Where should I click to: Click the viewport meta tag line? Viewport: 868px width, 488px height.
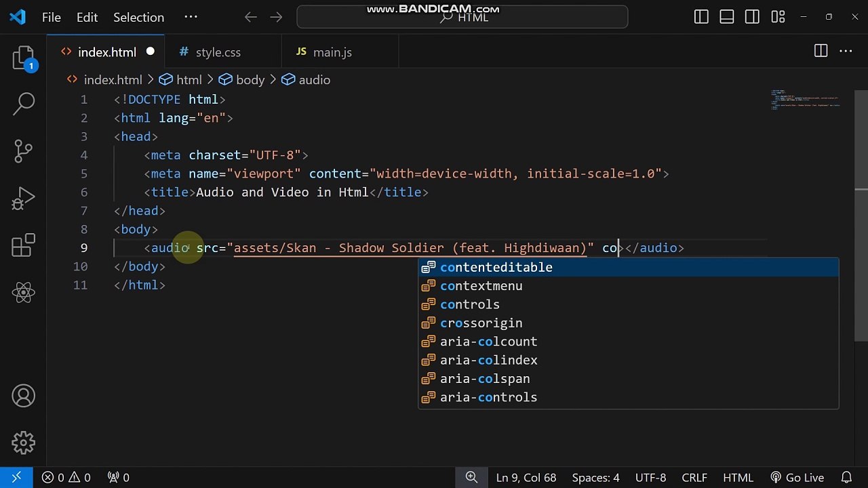[x=406, y=174]
